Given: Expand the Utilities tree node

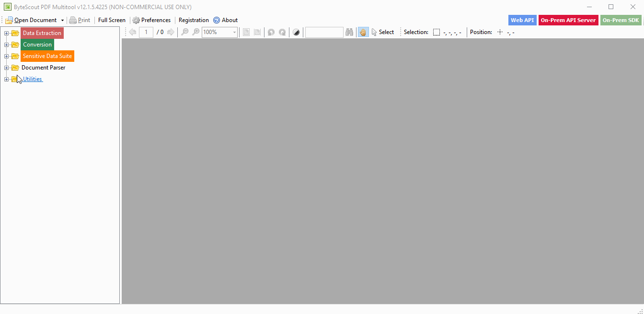Looking at the screenshot, I should point(6,79).
